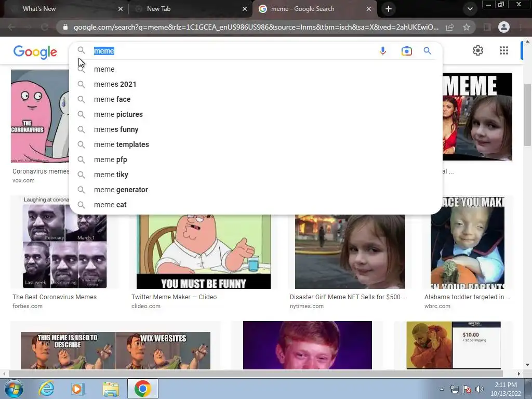Image resolution: width=532 pixels, height=399 pixels.
Task: Click the search box containing meme
Action: pos(234,51)
